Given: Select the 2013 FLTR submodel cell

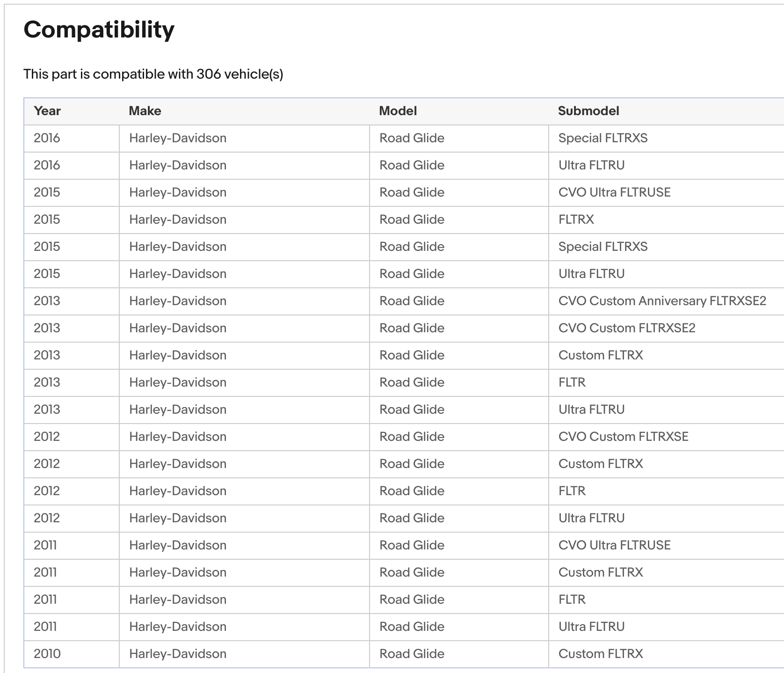Looking at the screenshot, I should (x=572, y=382).
